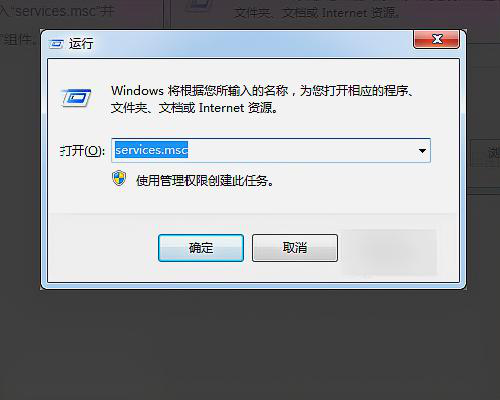
Task: Click the description line starting with Windows 将根据
Action: 262,91
